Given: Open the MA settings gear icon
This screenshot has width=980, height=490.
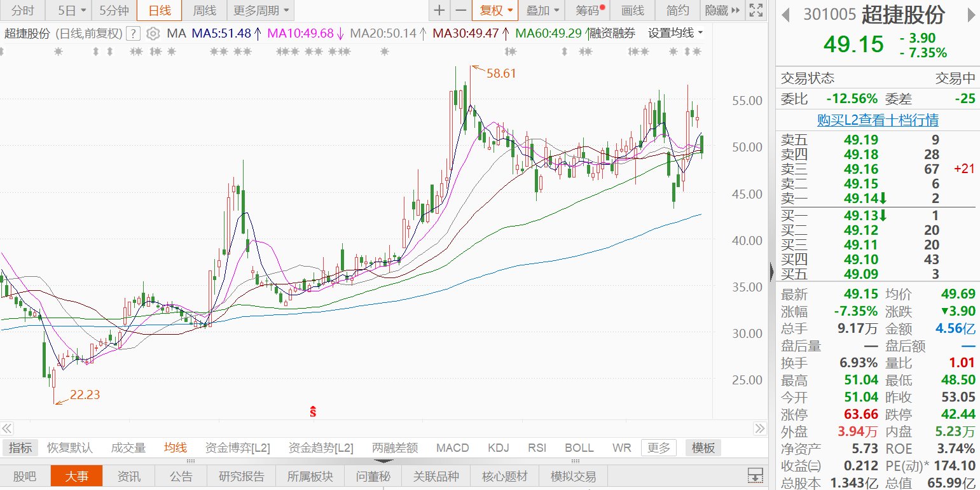Looking at the screenshot, I should 153,33.
